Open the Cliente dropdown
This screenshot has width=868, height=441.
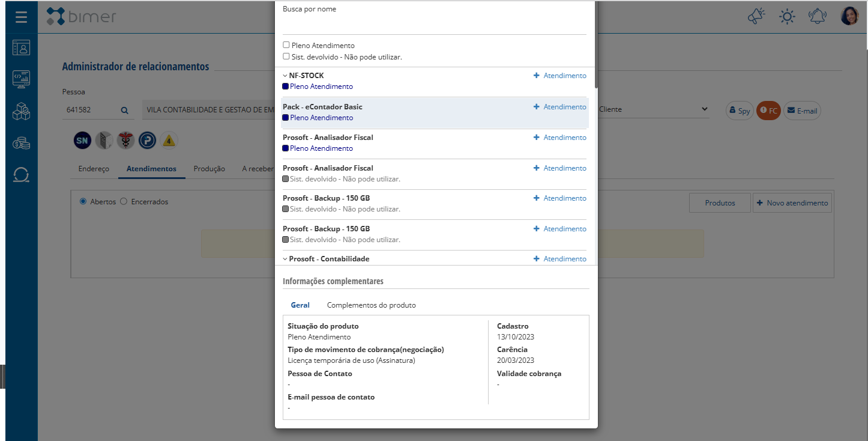(653, 109)
